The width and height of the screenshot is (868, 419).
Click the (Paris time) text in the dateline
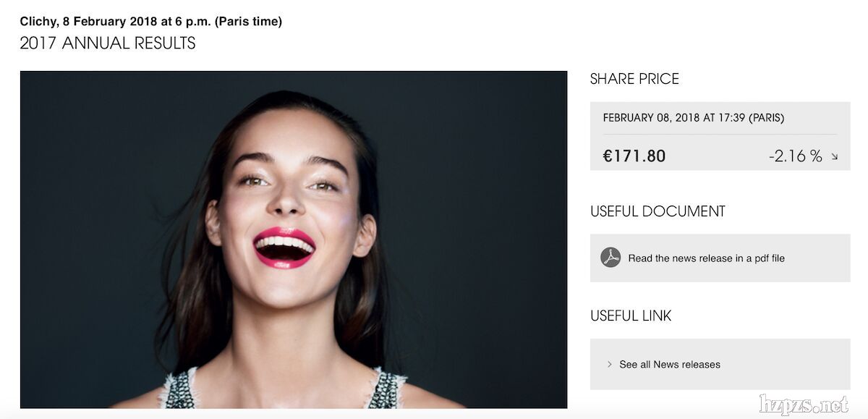(248, 22)
